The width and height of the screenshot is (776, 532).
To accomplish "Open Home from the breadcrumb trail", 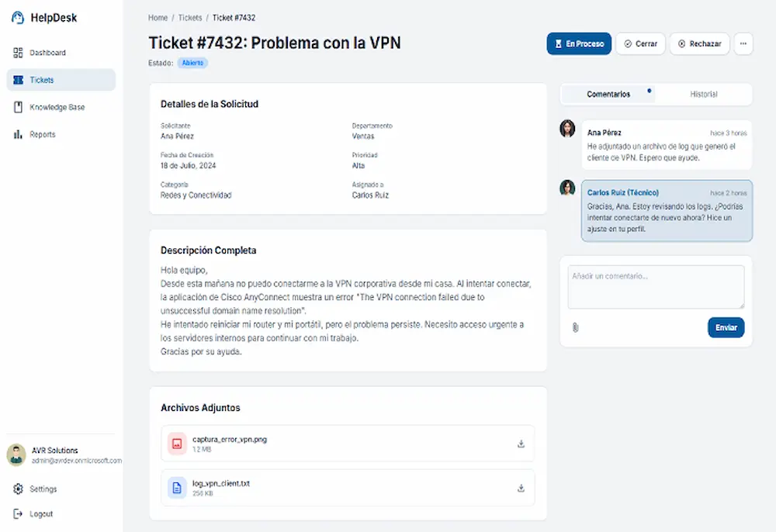I will pos(158,17).
